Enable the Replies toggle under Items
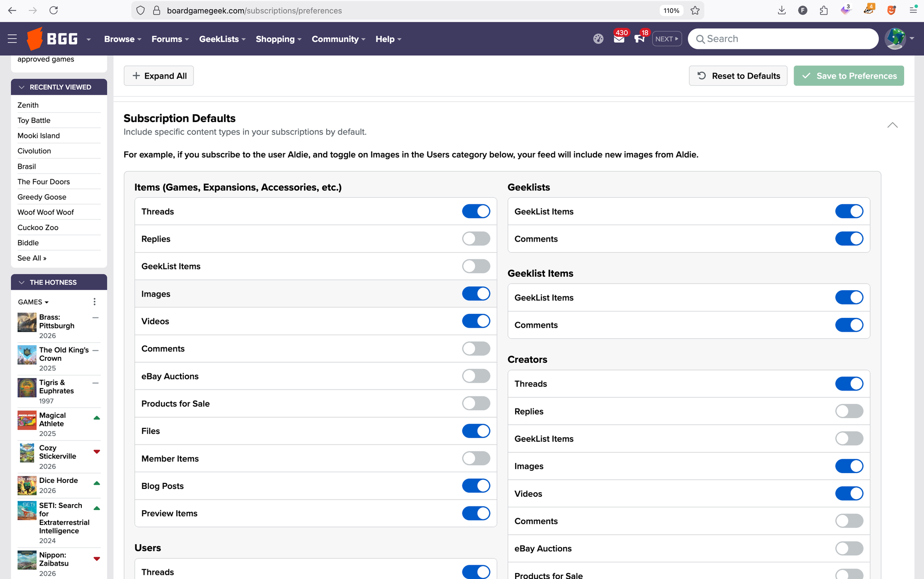This screenshot has height=579, width=924. click(476, 238)
